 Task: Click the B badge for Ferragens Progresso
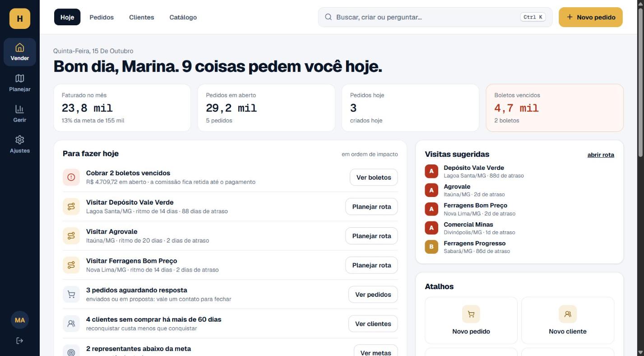(x=431, y=247)
